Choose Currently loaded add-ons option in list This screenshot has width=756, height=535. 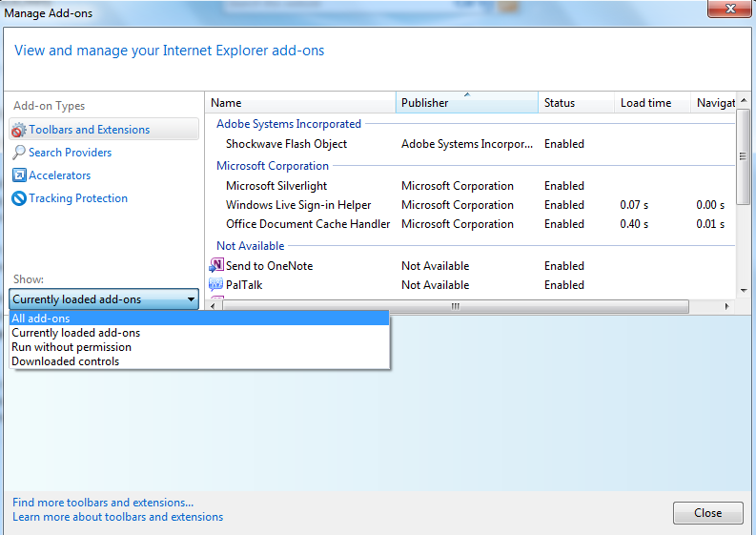(199, 333)
